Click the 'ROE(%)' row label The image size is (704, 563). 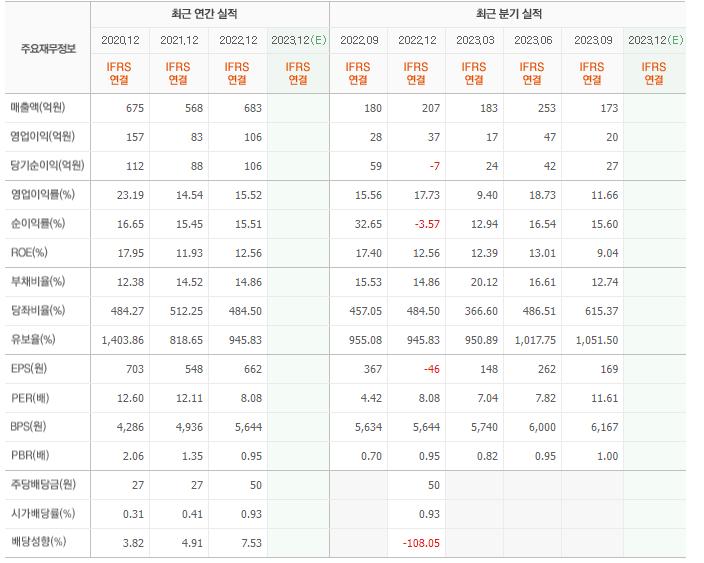point(29,252)
